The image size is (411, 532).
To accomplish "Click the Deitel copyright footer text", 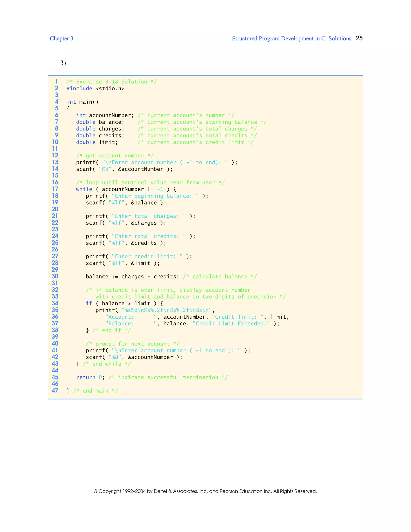I will [x=205, y=491].
